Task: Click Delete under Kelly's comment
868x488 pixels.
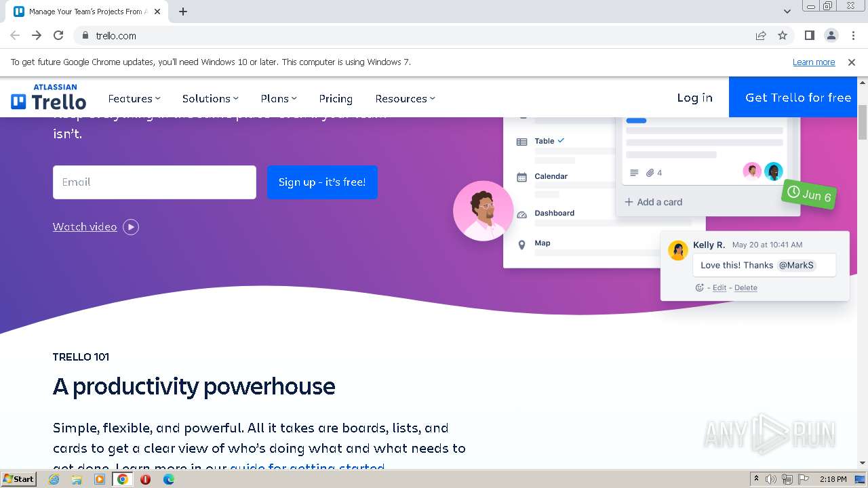Action: 746,288
